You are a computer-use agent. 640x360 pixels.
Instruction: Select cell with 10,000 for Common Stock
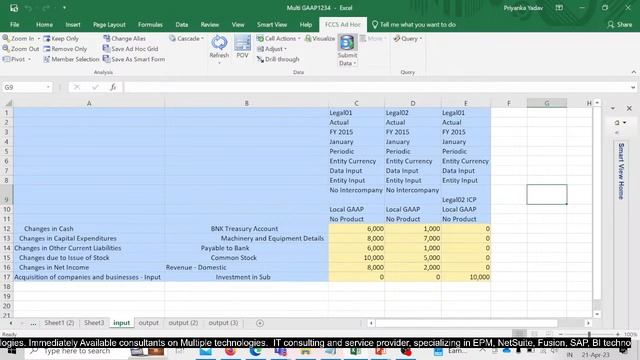(x=356, y=258)
